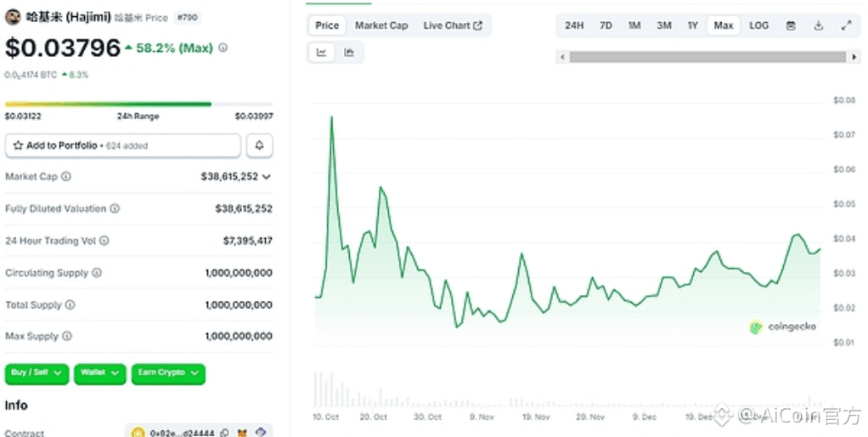
Task: Open the Wallet dropdown
Action: pyautogui.click(x=100, y=372)
